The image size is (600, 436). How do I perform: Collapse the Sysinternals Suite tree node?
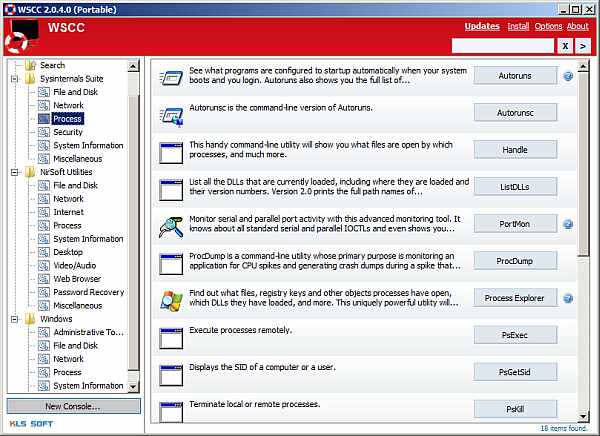tap(14, 79)
